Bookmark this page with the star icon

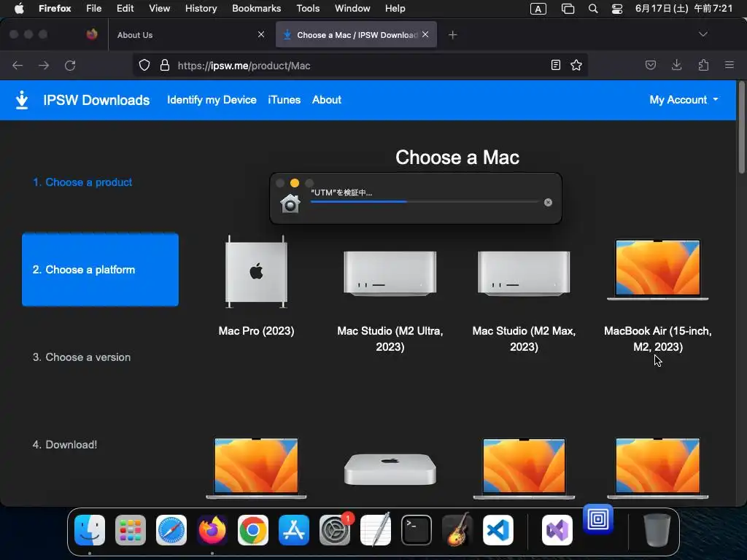pyautogui.click(x=576, y=65)
